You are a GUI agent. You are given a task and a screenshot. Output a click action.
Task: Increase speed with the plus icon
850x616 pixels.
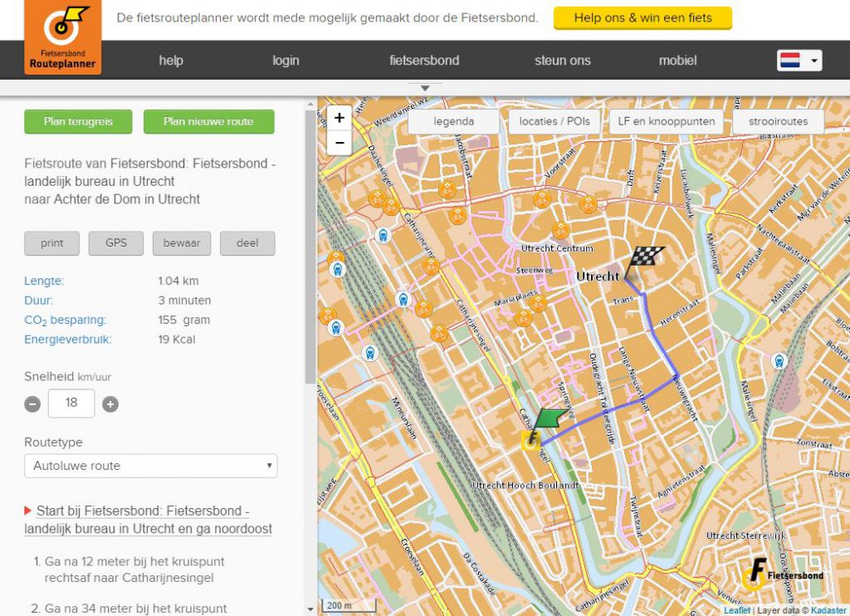(110, 404)
